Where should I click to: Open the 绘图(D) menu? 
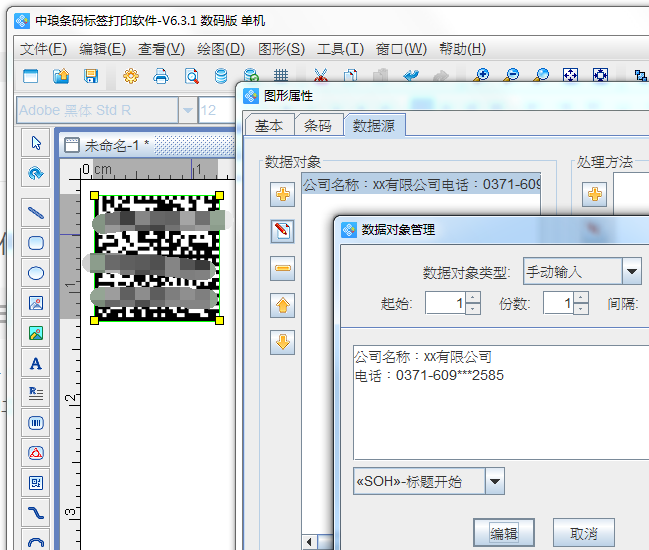pos(221,49)
